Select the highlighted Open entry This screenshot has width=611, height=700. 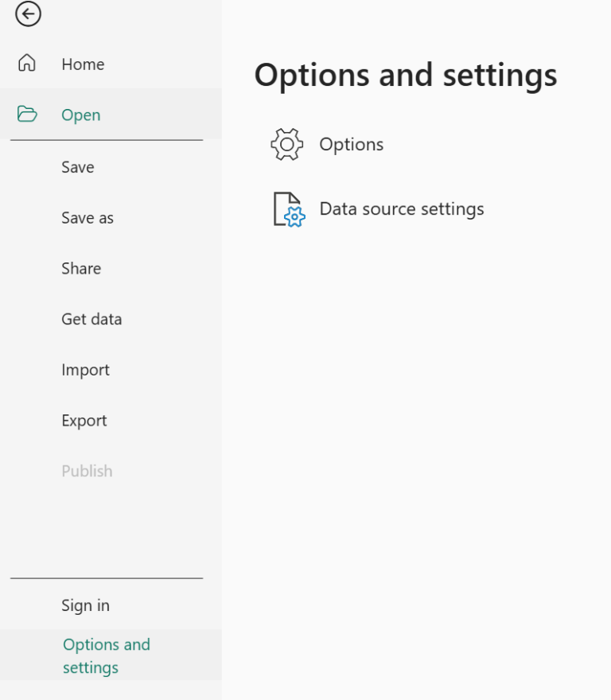point(80,115)
